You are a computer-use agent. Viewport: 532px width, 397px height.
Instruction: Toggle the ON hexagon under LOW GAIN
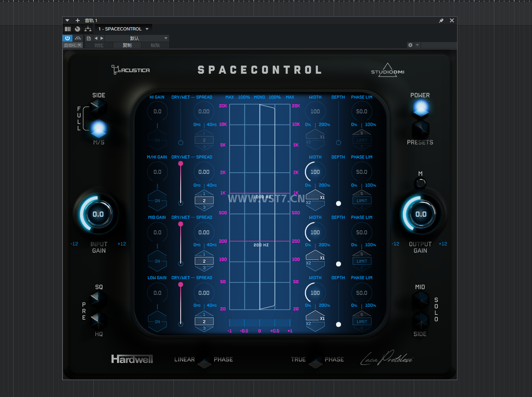(x=157, y=322)
